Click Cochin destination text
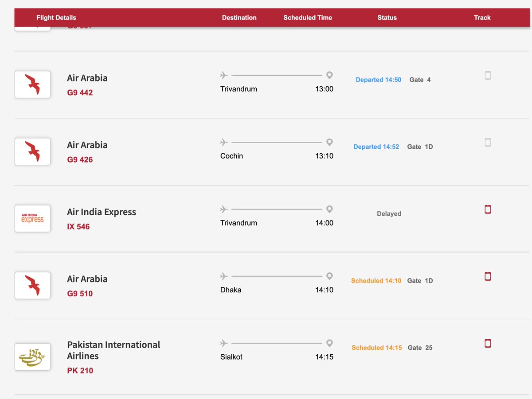 (231, 156)
